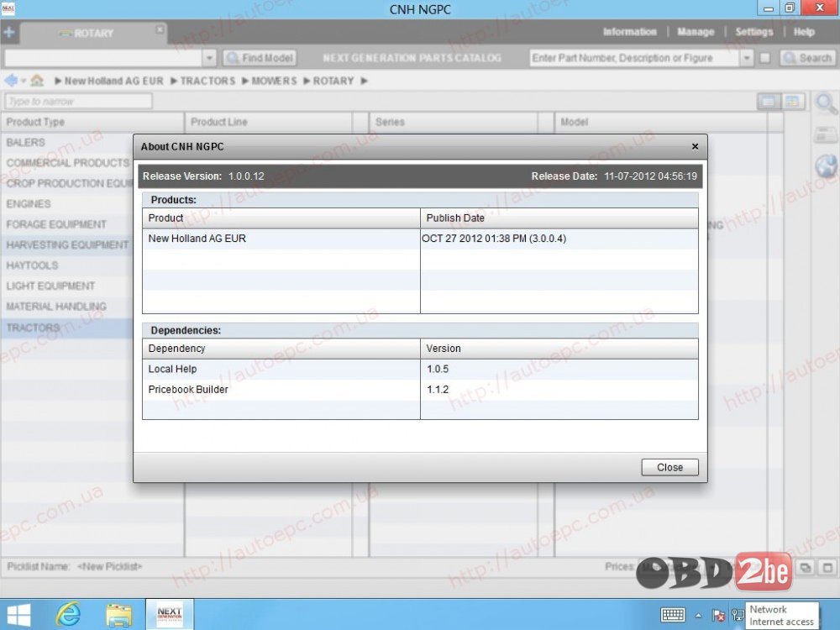Viewport: 840px width, 630px height.
Task: Click the Pricebook Builder dependency row
Action: pyautogui.click(x=420, y=390)
